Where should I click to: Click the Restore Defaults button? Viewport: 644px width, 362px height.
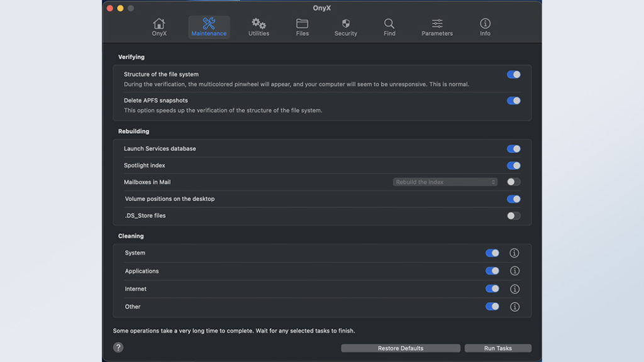pyautogui.click(x=401, y=348)
